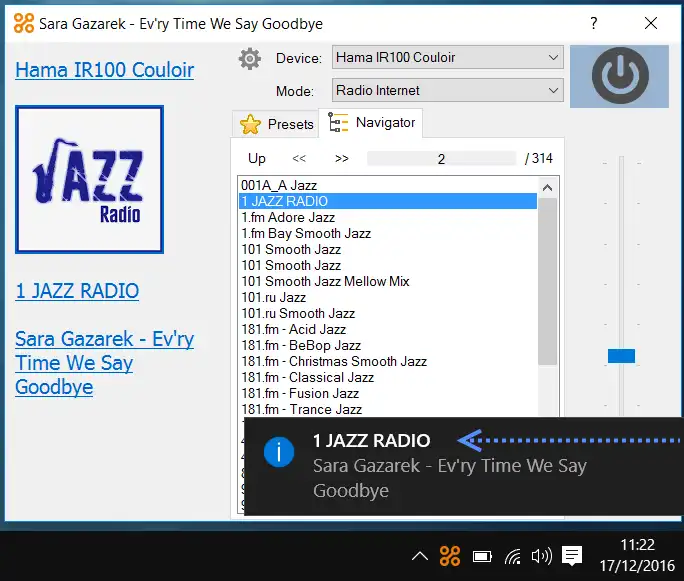Select 181.fm - Fusion Jazz
Screen dimensions: 684x581
coord(388,393)
